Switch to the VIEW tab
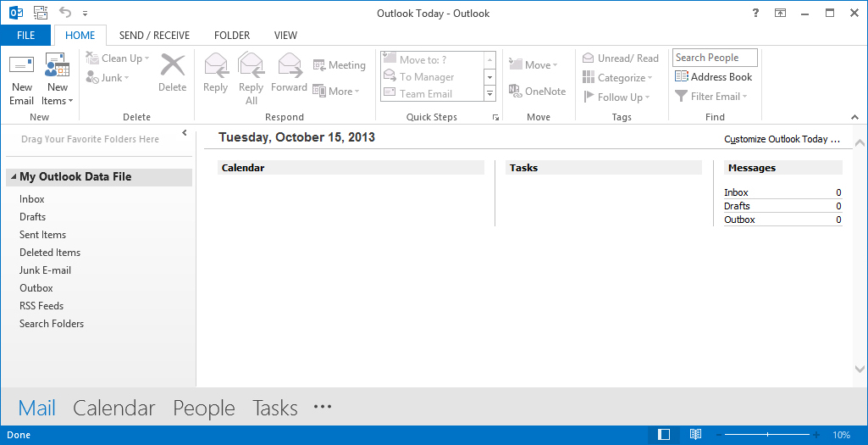 click(285, 36)
